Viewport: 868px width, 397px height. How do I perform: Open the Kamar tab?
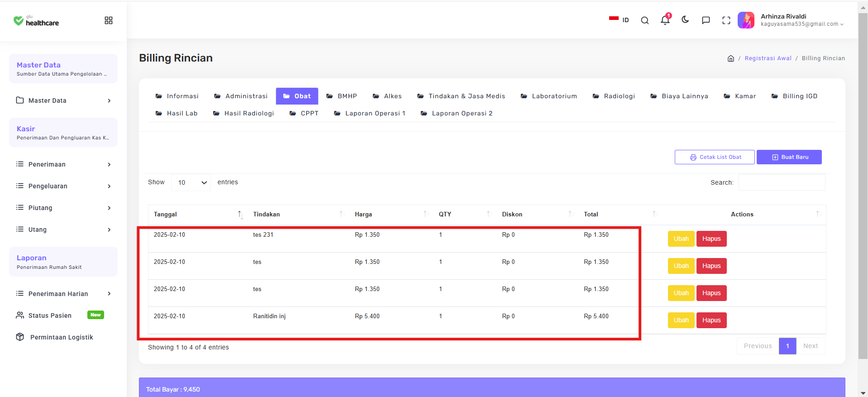pos(739,96)
